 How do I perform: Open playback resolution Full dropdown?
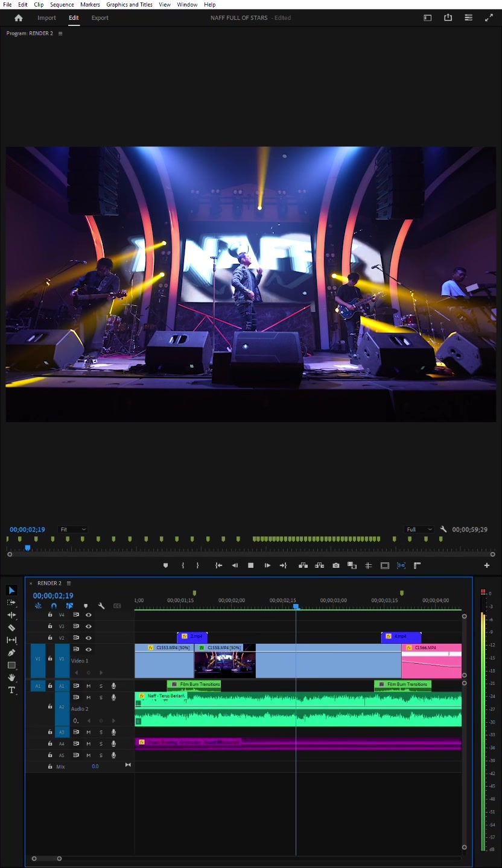click(x=419, y=529)
